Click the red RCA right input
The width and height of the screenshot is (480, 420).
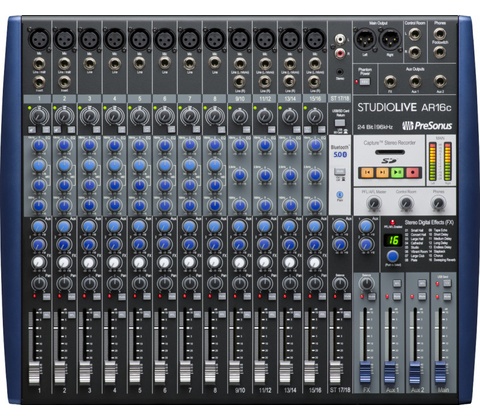point(340,52)
